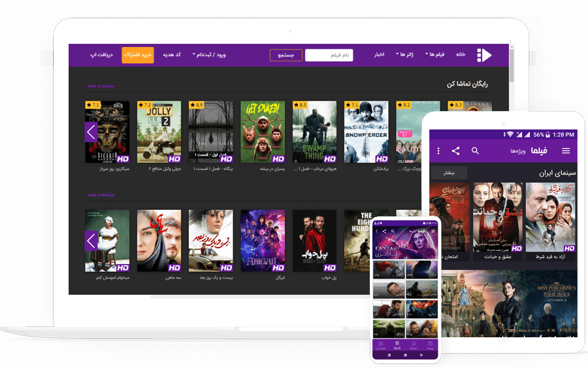588x368 pixels.
Task: Open the Sicario movie poster
Action: tap(107, 131)
